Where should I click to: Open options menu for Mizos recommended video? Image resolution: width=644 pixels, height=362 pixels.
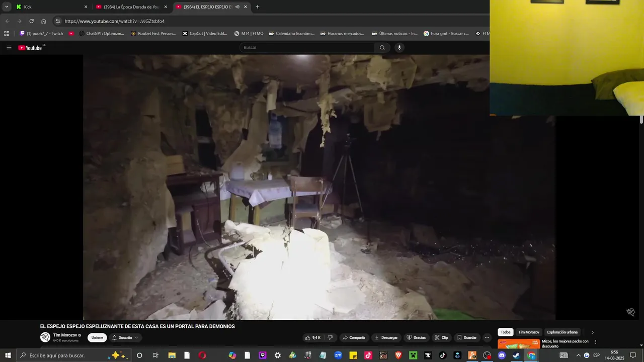click(596, 342)
